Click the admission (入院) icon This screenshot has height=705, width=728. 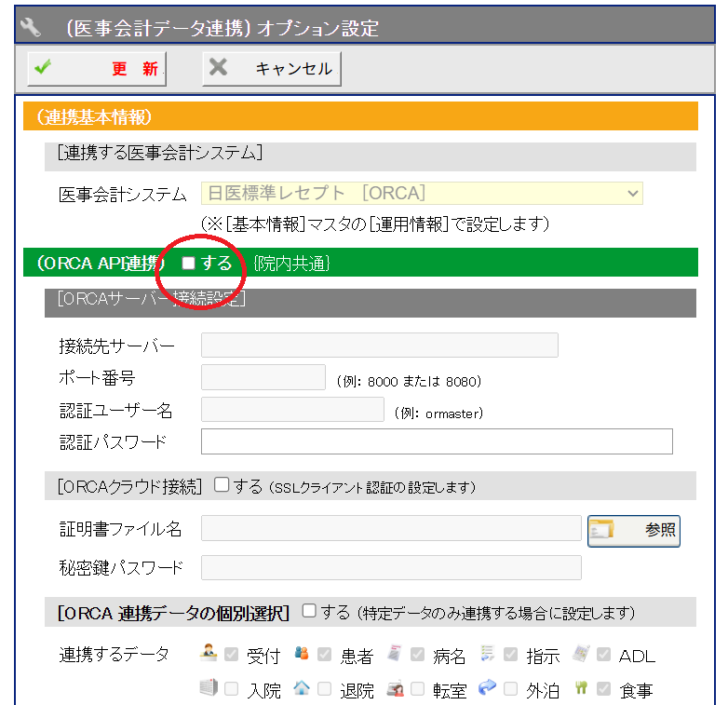(209, 688)
